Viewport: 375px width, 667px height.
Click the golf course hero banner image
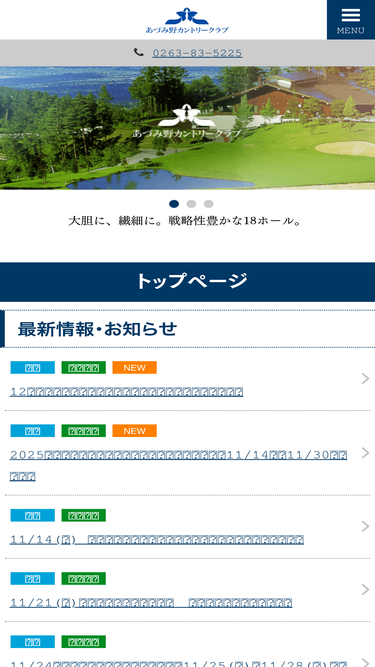pos(188,128)
